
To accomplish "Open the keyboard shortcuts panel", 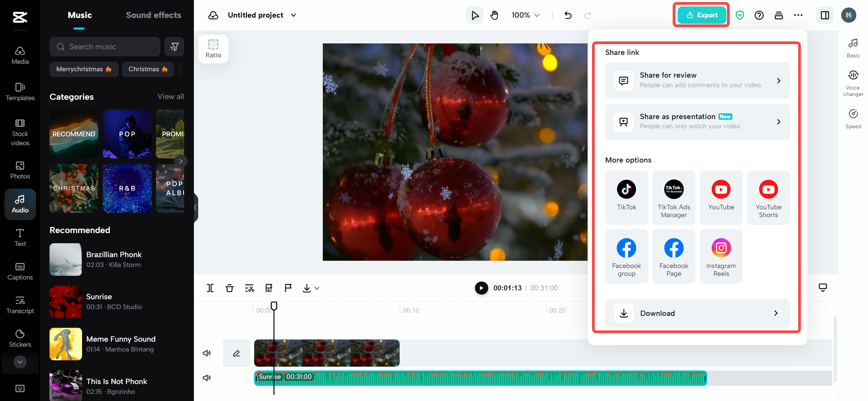I will click(20, 388).
